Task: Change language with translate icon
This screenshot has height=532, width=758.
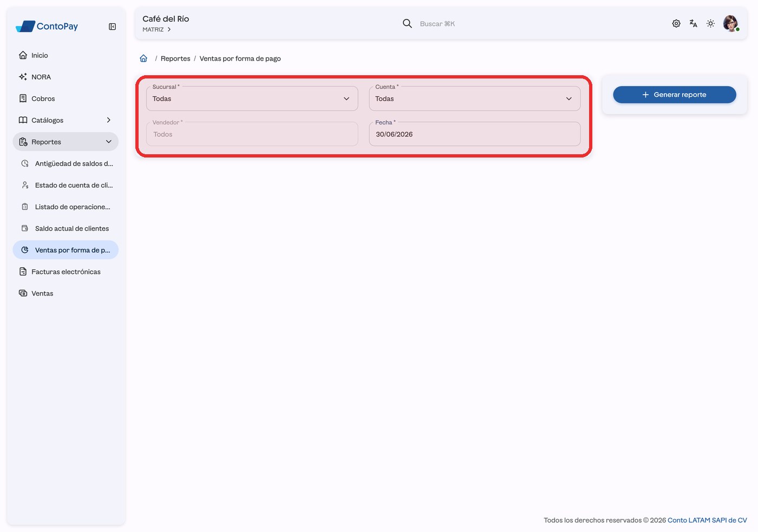Action: coord(694,23)
